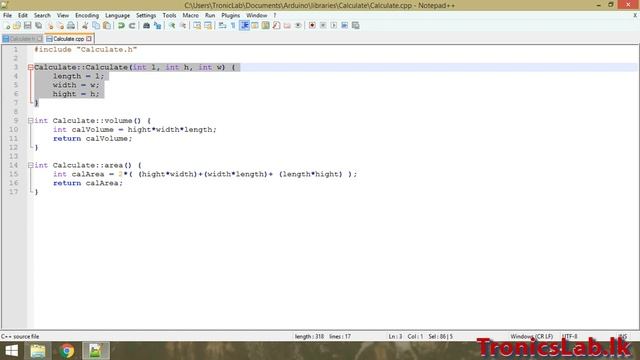This screenshot has height=360, width=640.
Task: Toggle the Folder as Workspace icon
Action: click(287, 26)
